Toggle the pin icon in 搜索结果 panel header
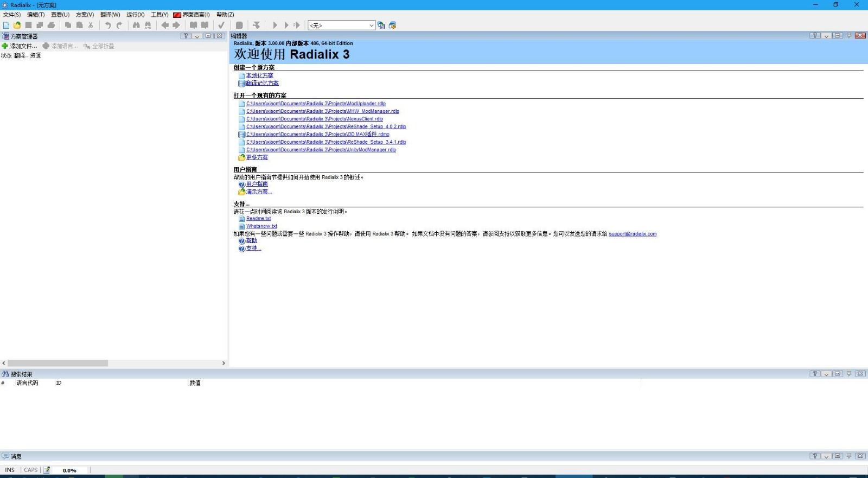The width and height of the screenshot is (868, 478). (x=849, y=374)
